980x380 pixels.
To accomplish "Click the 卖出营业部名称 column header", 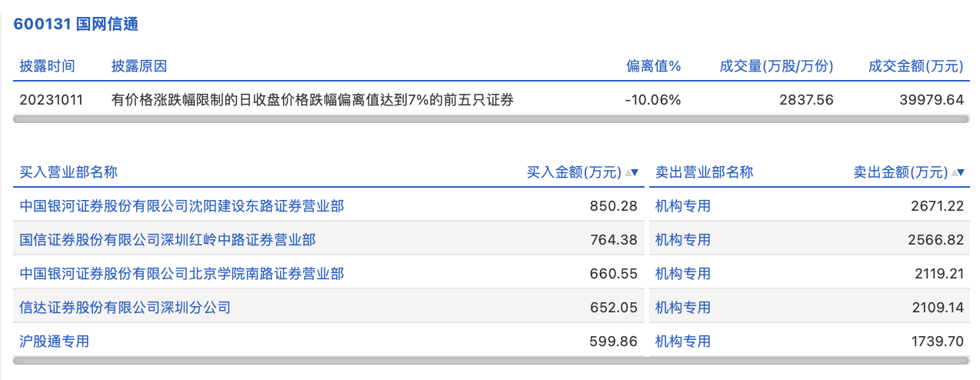I will [x=704, y=172].
